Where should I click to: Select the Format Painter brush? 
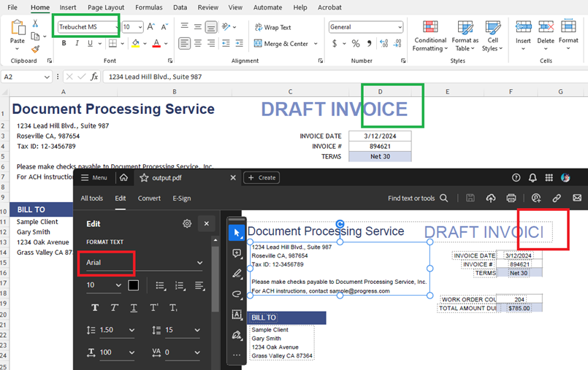[36, 49]
